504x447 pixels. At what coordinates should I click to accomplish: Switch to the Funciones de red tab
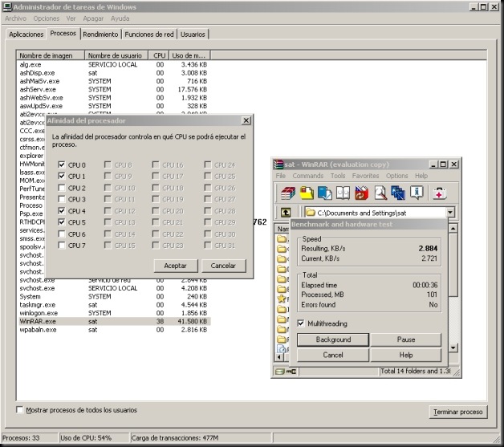point(149,34)
